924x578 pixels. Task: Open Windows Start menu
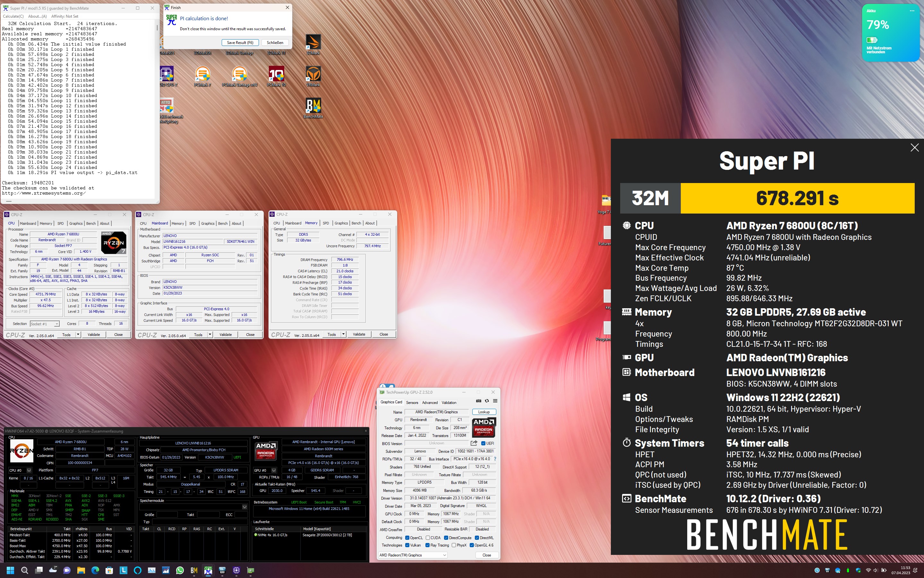[x=10, y=570]
